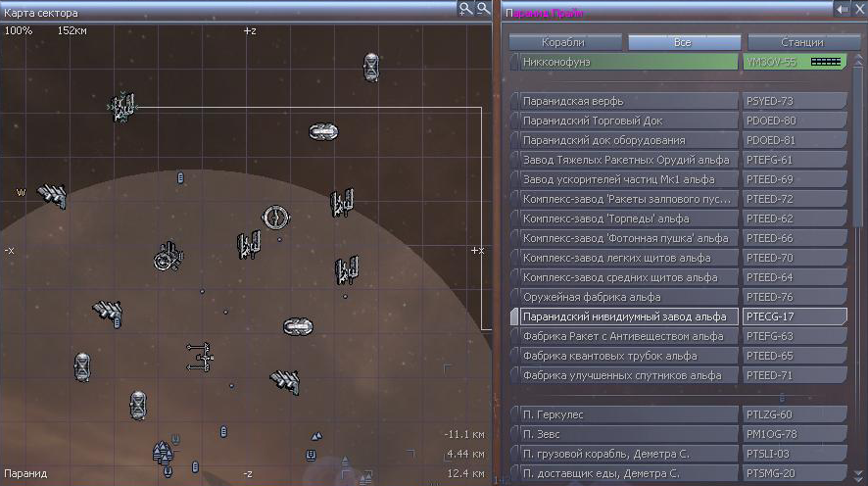Click the ID code PM1OG-78
868x486 pixels.
(772, 434)
